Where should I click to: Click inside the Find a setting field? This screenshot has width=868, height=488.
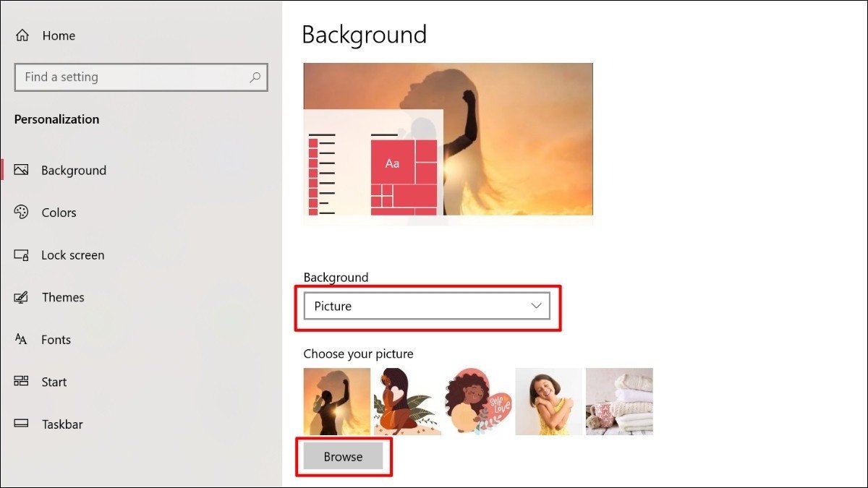point(130,77)
